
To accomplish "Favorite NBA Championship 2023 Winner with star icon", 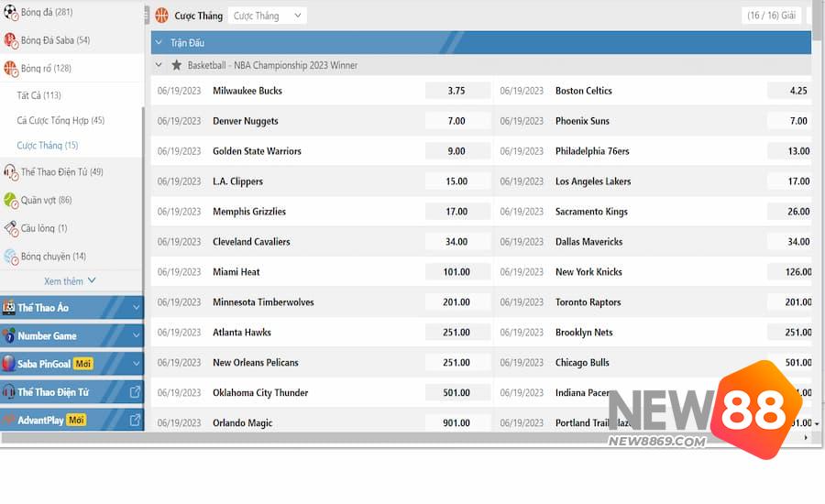I will [x=177, y=66].
